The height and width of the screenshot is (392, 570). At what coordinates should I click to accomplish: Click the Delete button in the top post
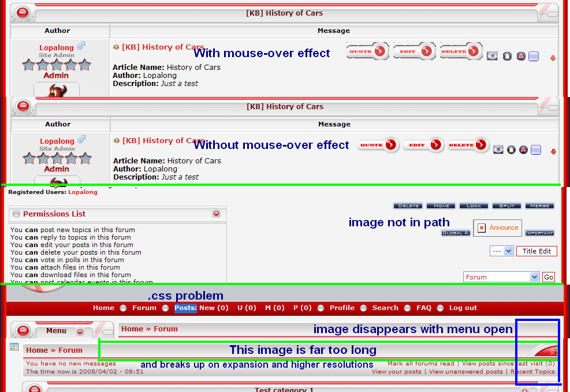click(x=461, y=51)
